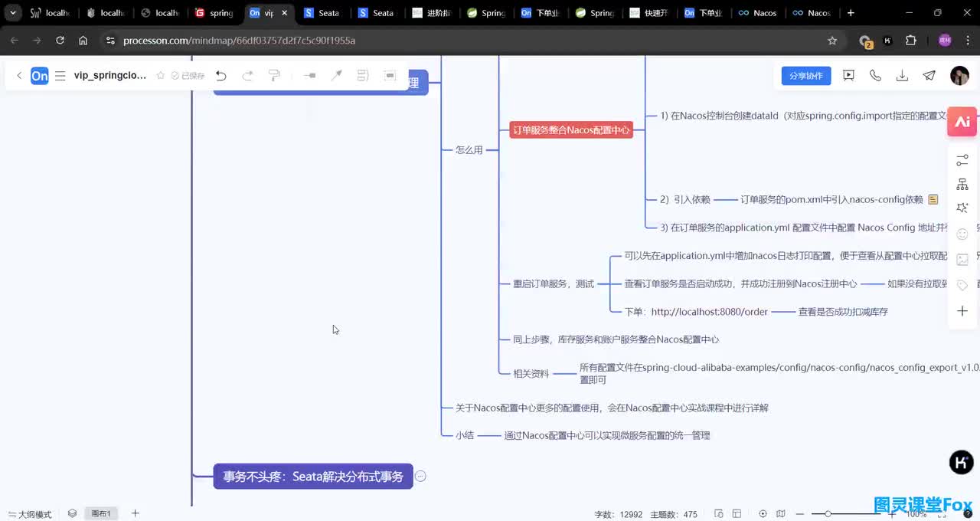The image size is (980, 521).
Task: Select the 画布1 canvas tab
Action: pos(101,513)
